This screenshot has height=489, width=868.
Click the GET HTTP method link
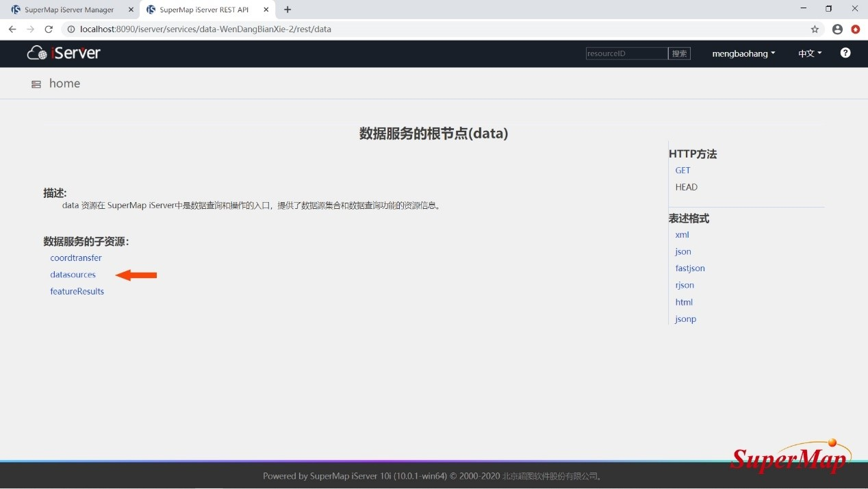pyautogui.click(x=682, y=171)
